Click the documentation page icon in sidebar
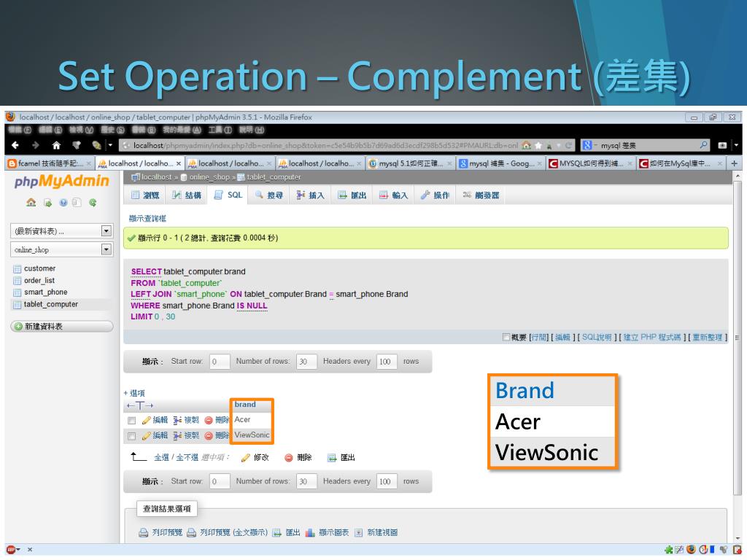The image size is (747, 560). 77,203
